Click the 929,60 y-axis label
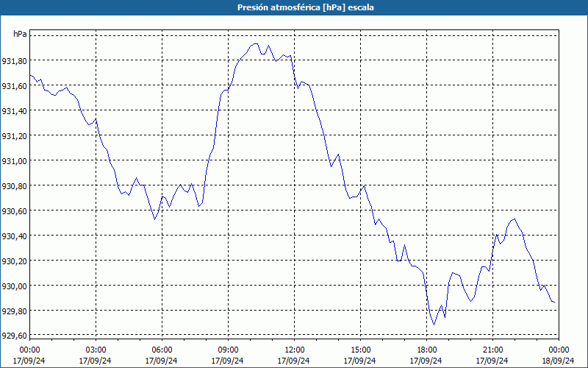This screenshot has height=368, width=588. [x=14, y=336]
